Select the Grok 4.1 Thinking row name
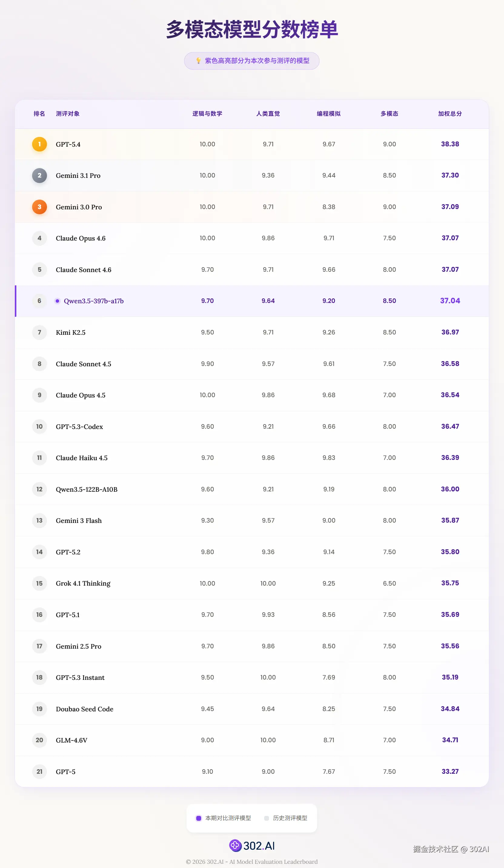Image resolution: width=504 pixels, height=868 pixels. 83,583
